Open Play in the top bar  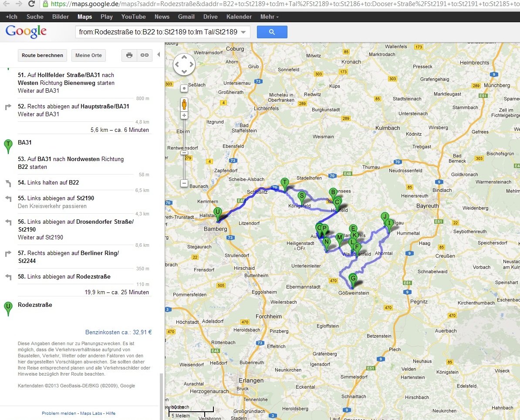(x=106, y=17)
